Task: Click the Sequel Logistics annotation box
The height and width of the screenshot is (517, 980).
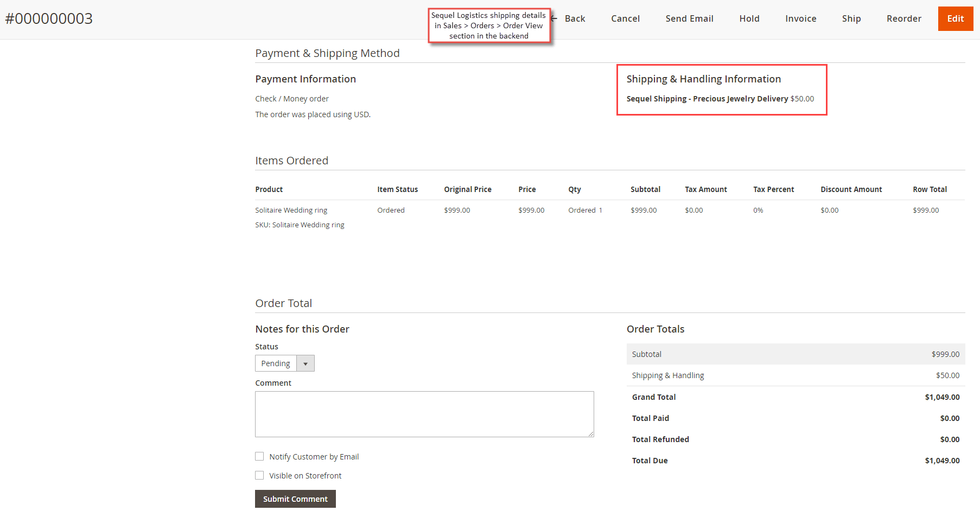Action: click(488, 25)
